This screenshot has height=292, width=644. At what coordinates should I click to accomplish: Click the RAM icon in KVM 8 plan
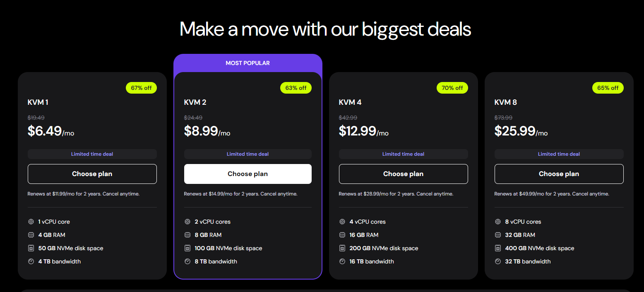pos(497,235)
